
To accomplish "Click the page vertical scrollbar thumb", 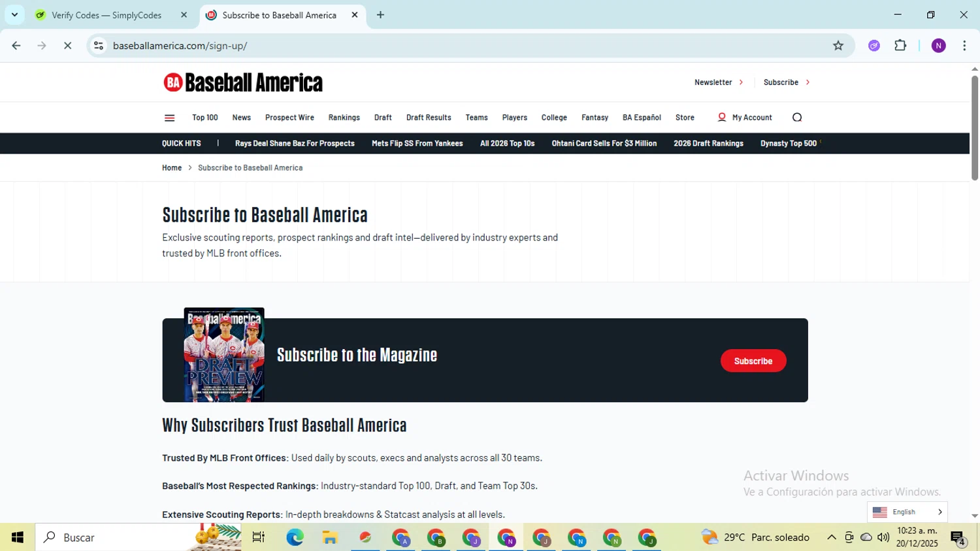I will (974, 127).
